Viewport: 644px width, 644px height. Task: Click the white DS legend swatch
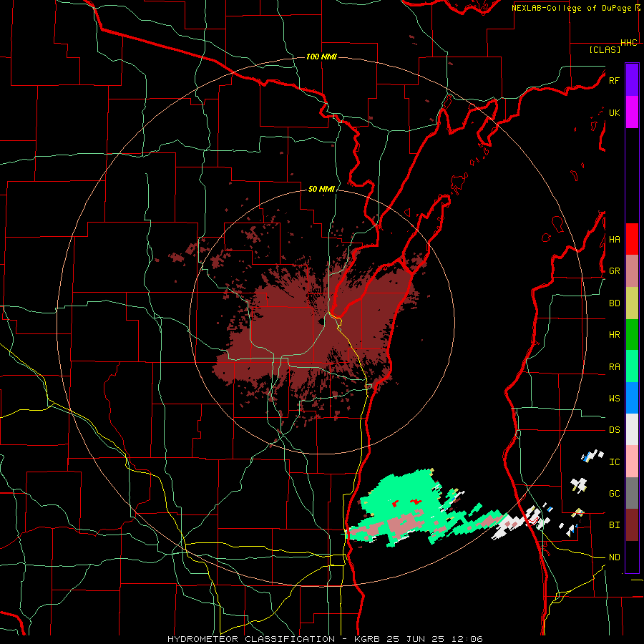pyautogui.click(x=632, y=429)
